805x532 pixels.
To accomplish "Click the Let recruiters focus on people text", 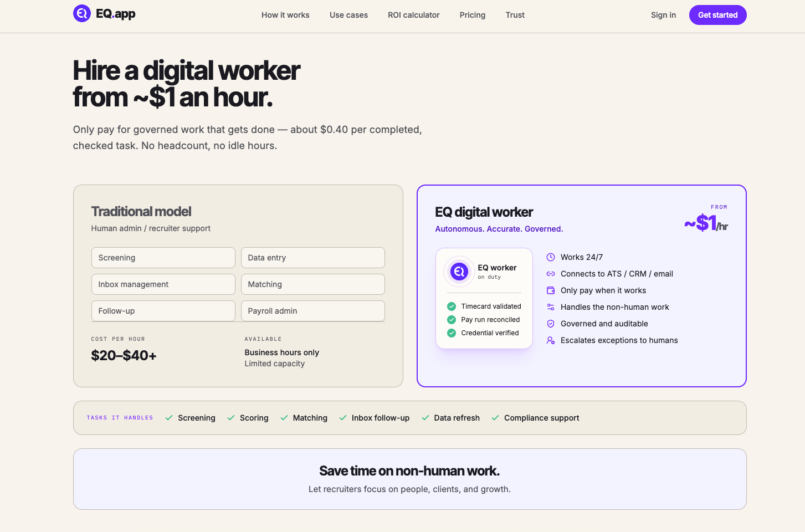I will (409, 489).
